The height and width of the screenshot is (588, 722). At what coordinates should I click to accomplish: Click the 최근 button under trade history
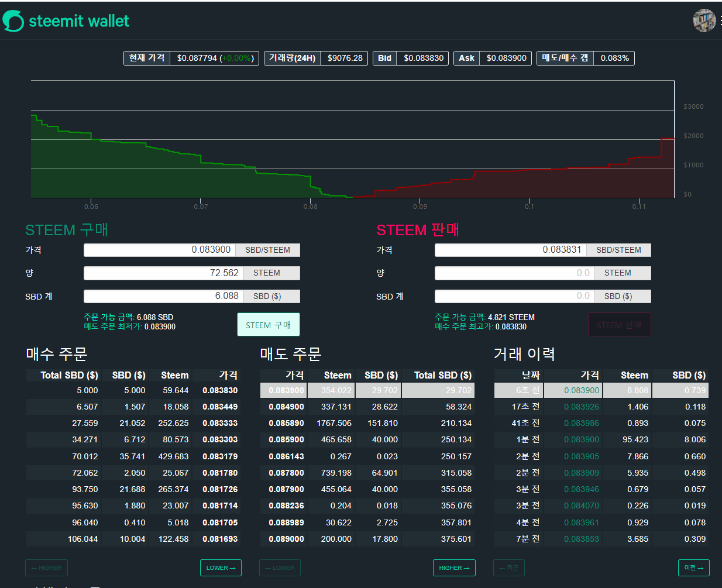[x=509, y=568]
